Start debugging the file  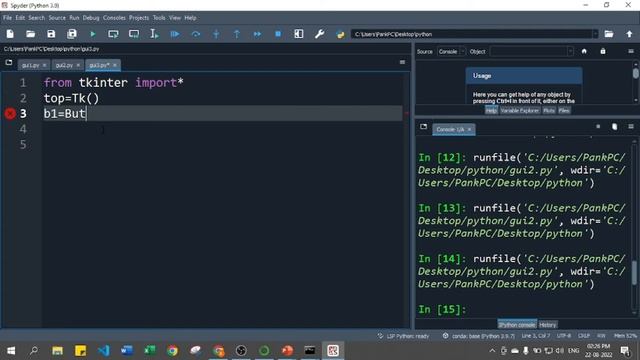click(x=175, y=34)
